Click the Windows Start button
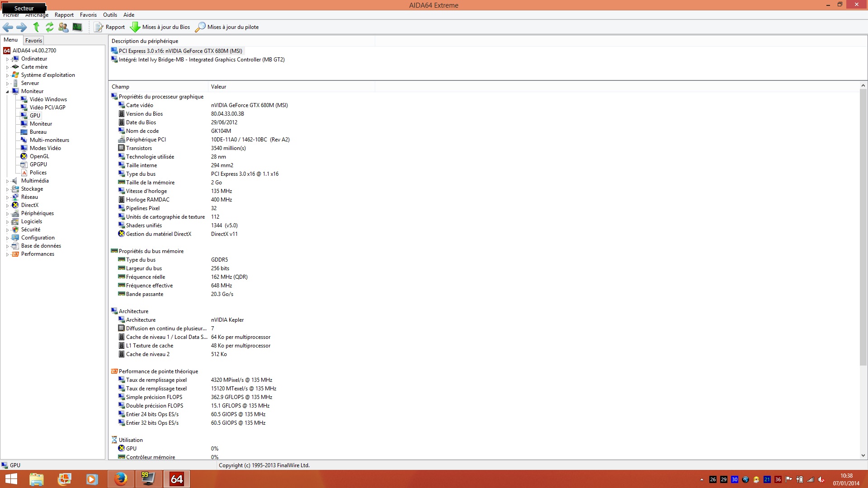 [x=11, y=479]
